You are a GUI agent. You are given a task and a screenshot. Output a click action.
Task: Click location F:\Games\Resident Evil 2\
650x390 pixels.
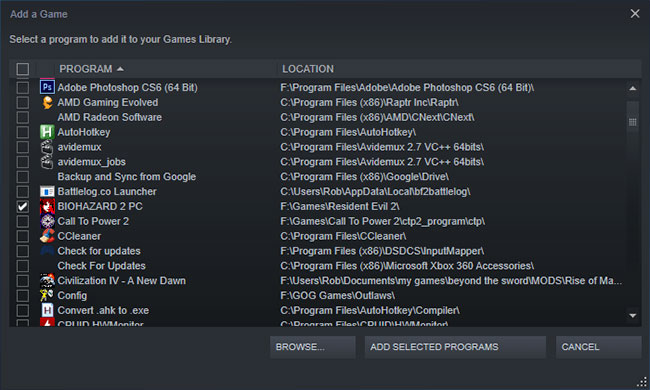tap(340, 206)
